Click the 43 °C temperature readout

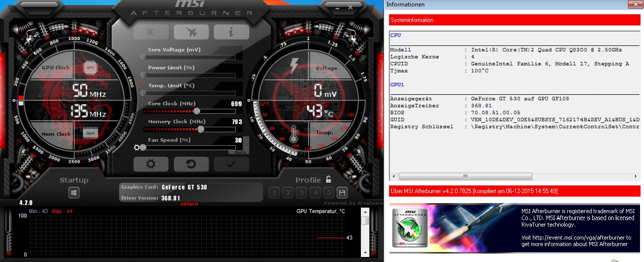(x=320, y=111)
